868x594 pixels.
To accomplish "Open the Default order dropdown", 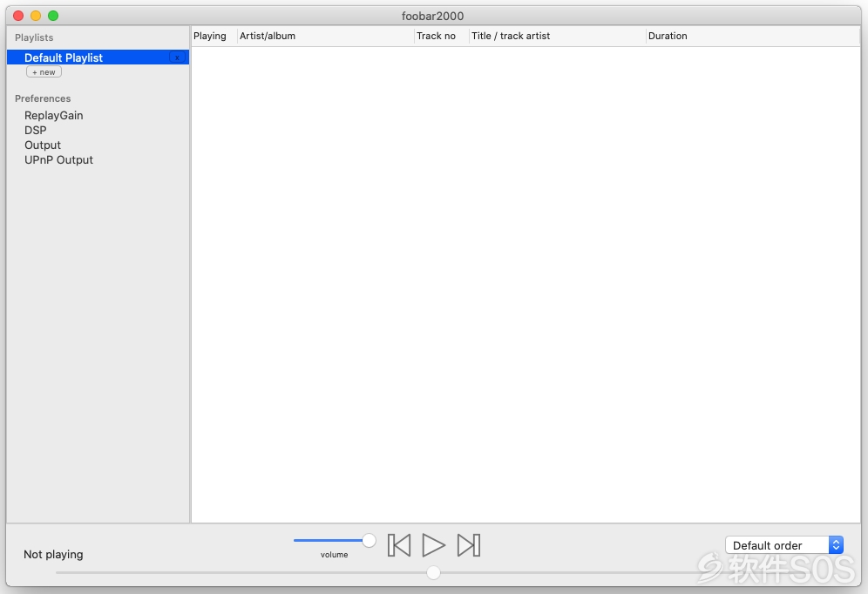I will [x=784, y=545].
